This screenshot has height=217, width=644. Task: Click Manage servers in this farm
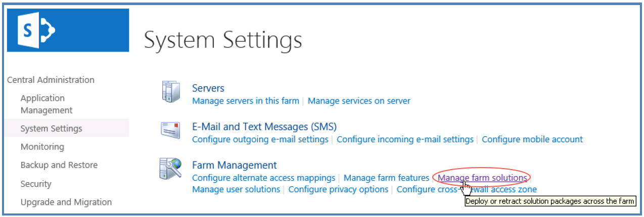(246, 101)
